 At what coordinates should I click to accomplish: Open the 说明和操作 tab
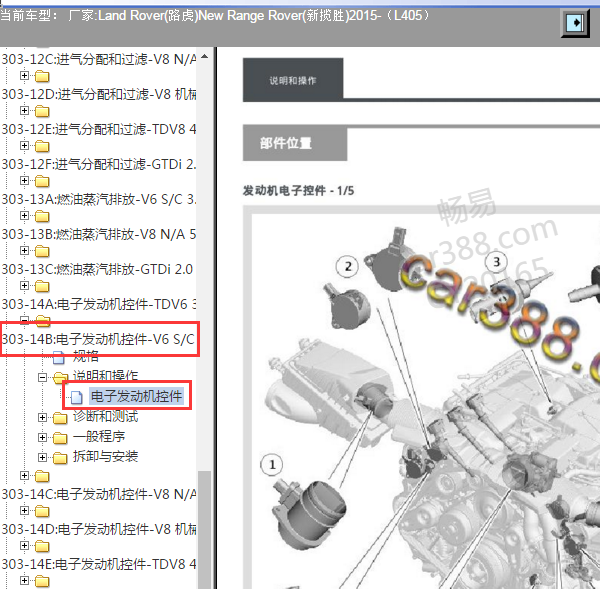coord(293,80)
